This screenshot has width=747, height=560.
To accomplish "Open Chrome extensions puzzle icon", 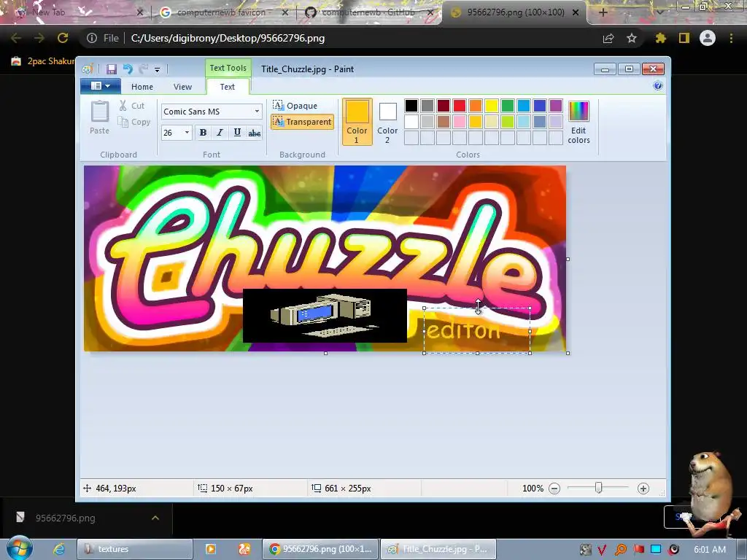I will (x=660, y=38).
